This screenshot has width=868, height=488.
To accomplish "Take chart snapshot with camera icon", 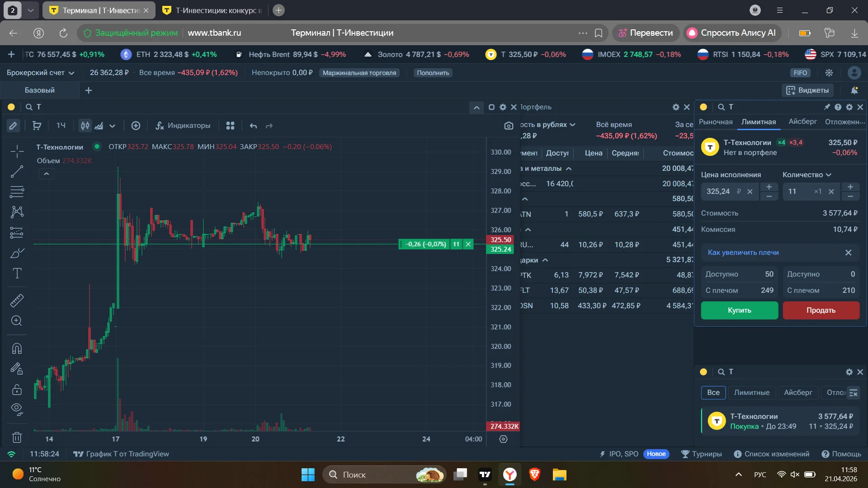I will coord(509,126).
